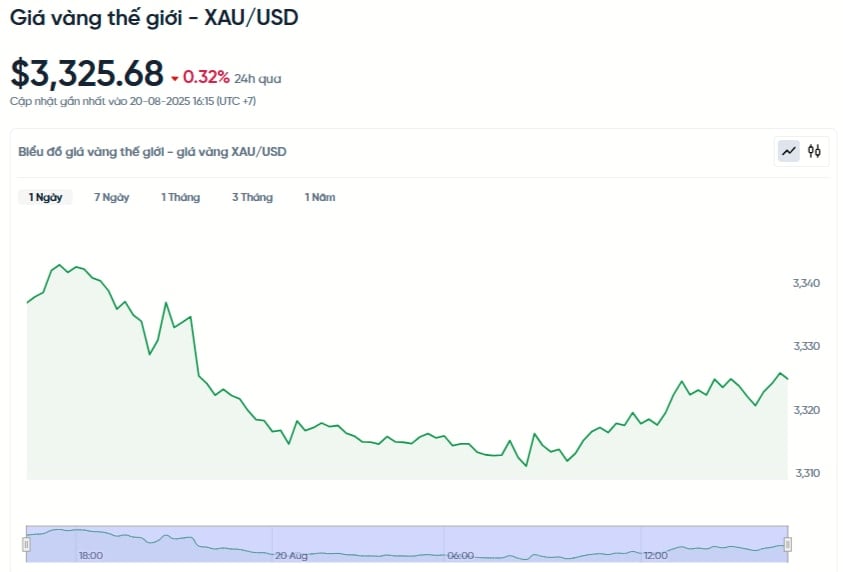The width and height of the screenshot is (843, 572).
Task: Click the 18:00 marker in the navigator
Action: click(x=91, y=555)
